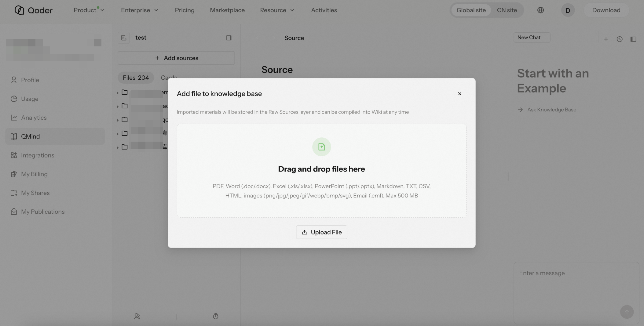Image resolution: width=644 pixels, height=326 pixels.
Task: Open the language globe icon
Action: 540,10
